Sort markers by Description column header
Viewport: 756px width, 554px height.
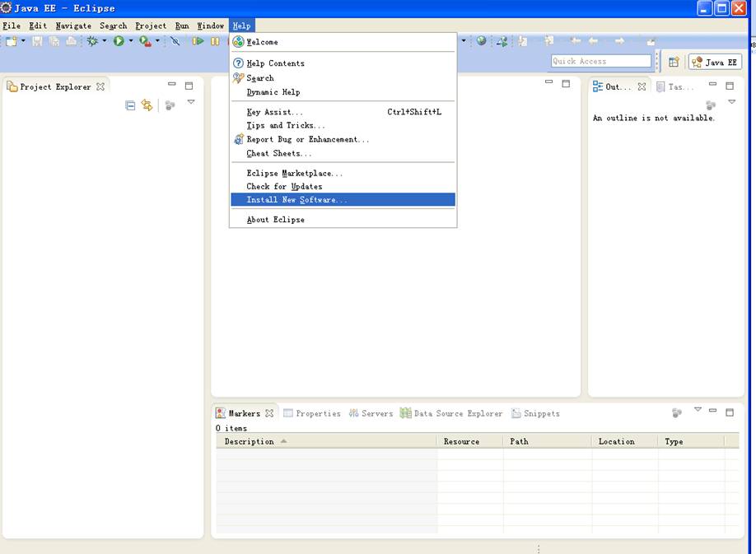[326, 441]
